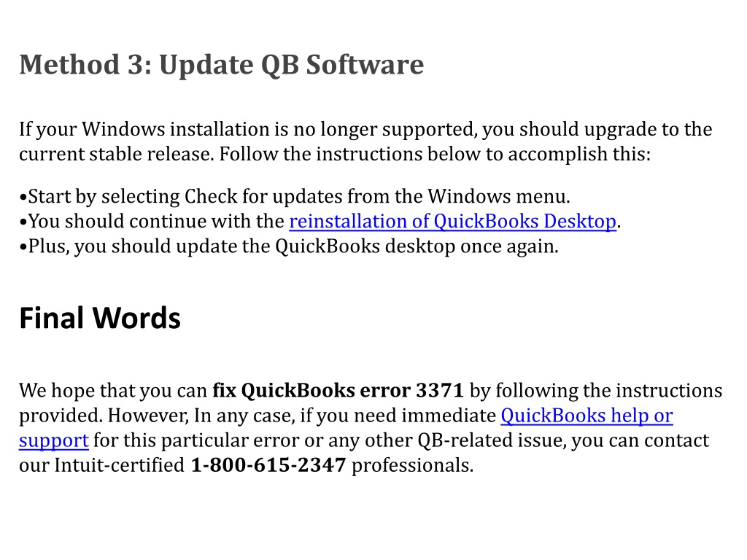747x560 pixels.
Task: Click the sentence 'Follow the instructions below to accomplish this'
Action: tap(435, 155)
